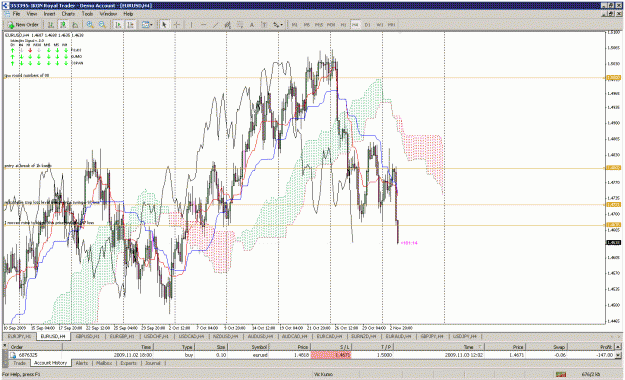Open the Tools menu
The width and height of the screenshot is (625, 380).
click(87, 14)
